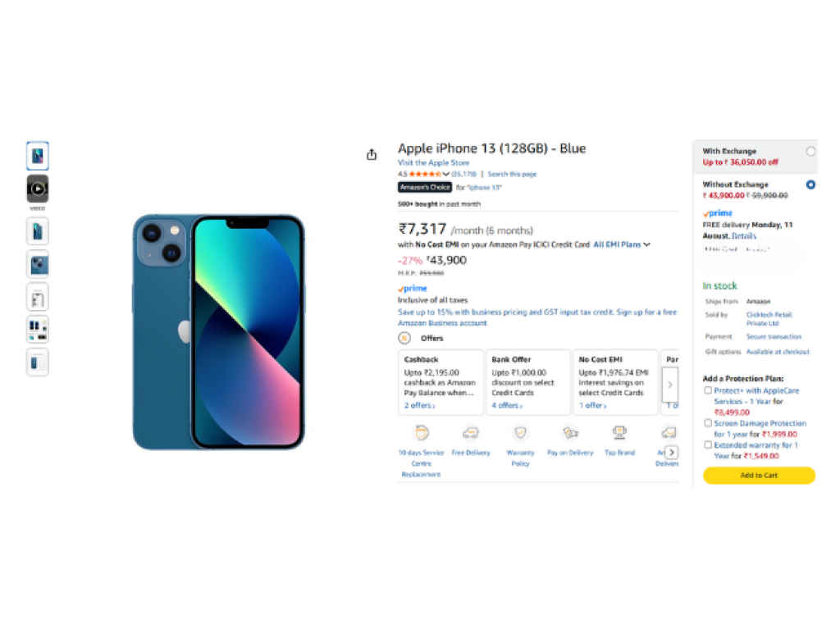
Task: Click the Top Brand trophy icon
Action: (619, 433)
